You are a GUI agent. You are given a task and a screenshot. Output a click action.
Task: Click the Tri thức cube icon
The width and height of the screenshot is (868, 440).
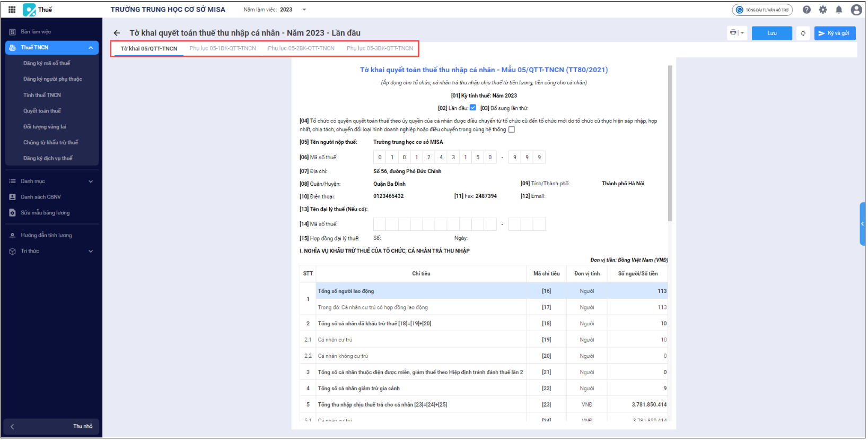(x=12, y=252)
